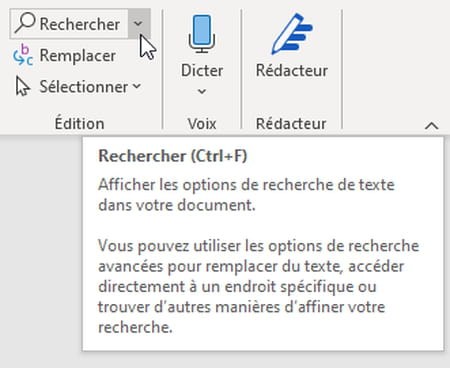Open the Rechercher dropdown arrow
Viewport: 450px width, 368px height.
pyautogui.click(x=139, y=23)
